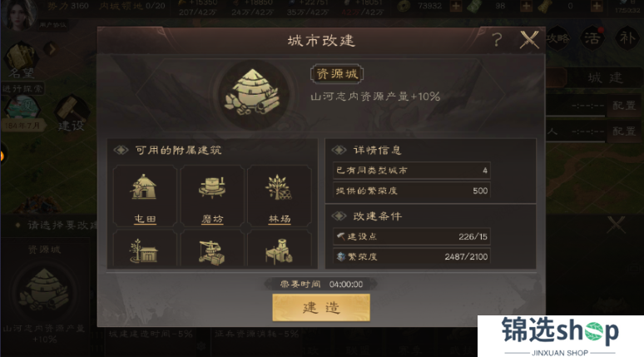The height and width of the screenshot is (357, 644).
Task: Expand the arrow next to 名望
Action: click(52, 49)
